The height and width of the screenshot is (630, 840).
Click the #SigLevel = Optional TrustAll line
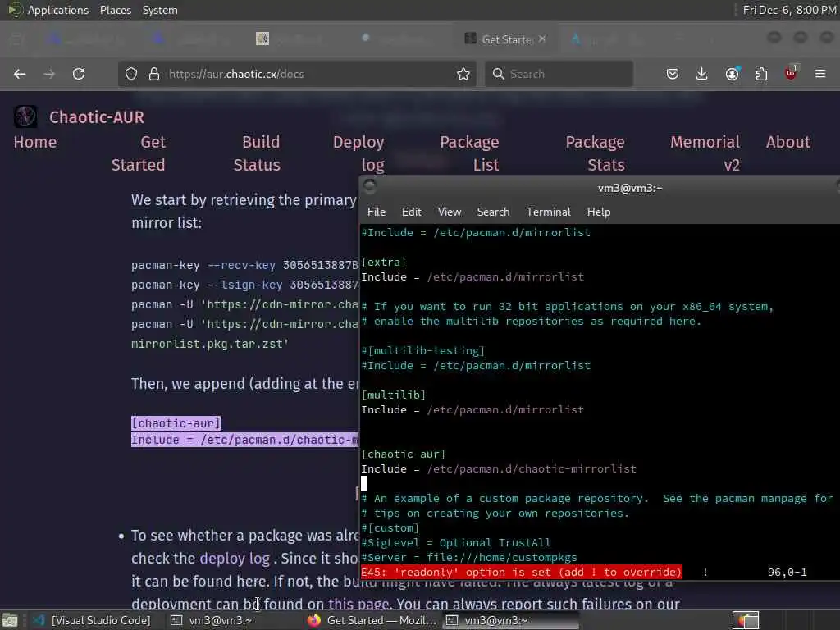tap(456, 543)
